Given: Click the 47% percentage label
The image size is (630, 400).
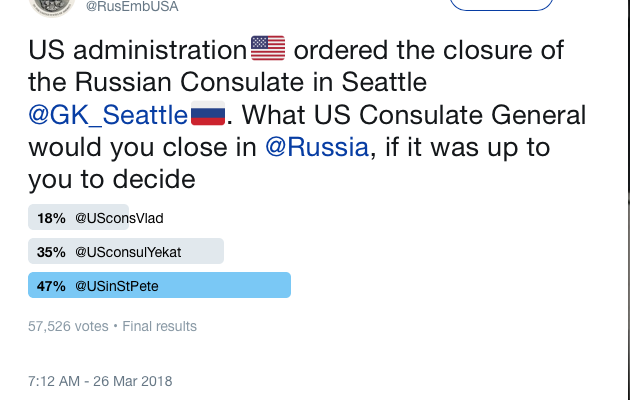Looking at the screenshot, I should pos(51,286).
